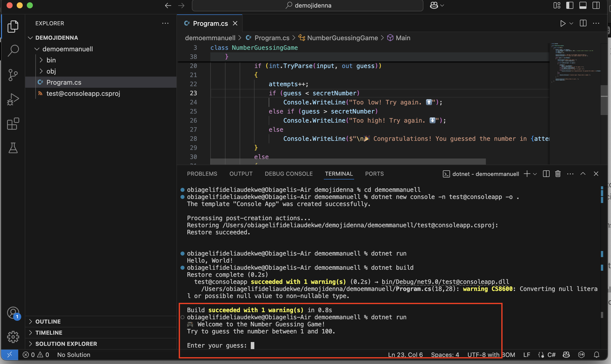This screenshot has height=364, width=611.
Task: Close the terminal panel
Action: pyautogui.click(x=596, y=174)
